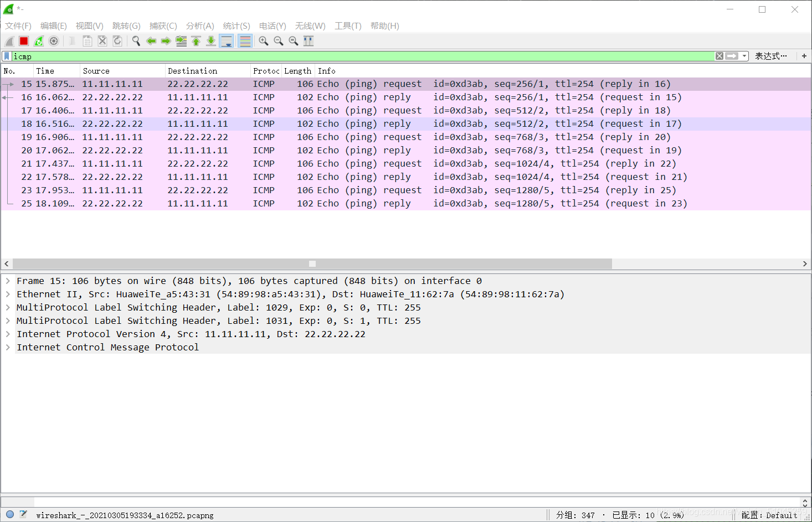Select packet 18 echo reply seq=512/2

[406, 124]
